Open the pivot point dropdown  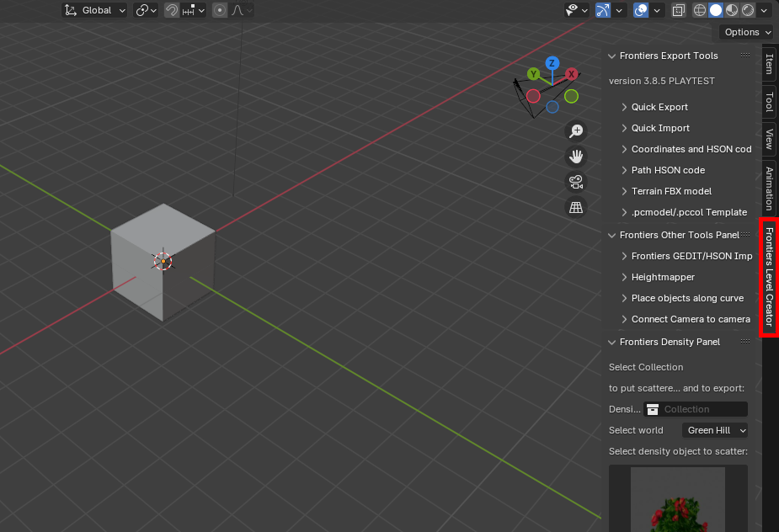coord(146,10)
